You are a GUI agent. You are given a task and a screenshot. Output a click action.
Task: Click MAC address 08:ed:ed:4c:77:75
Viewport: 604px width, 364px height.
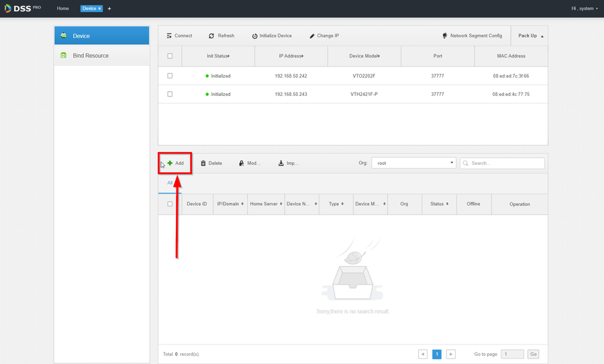(511, 94)
